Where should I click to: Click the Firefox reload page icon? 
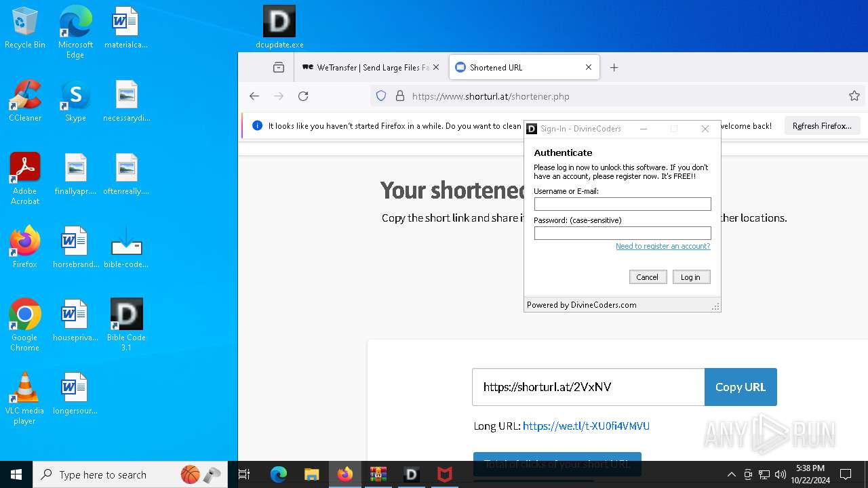point(303,96)
